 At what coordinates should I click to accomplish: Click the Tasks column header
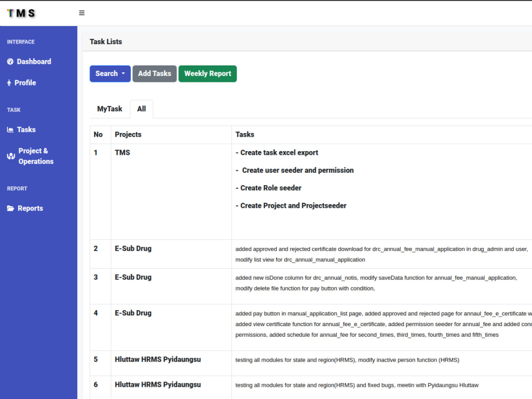(245, 134)
